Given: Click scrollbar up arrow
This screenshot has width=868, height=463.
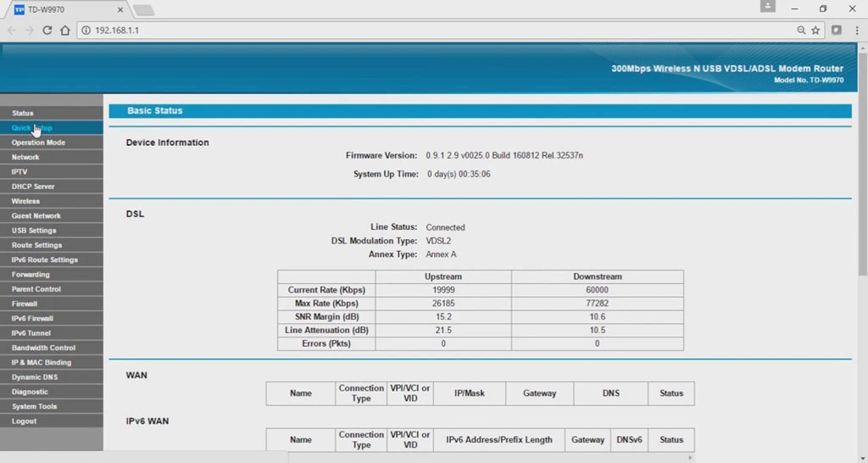Looking at the screenshot, I should tap(863, 47).
